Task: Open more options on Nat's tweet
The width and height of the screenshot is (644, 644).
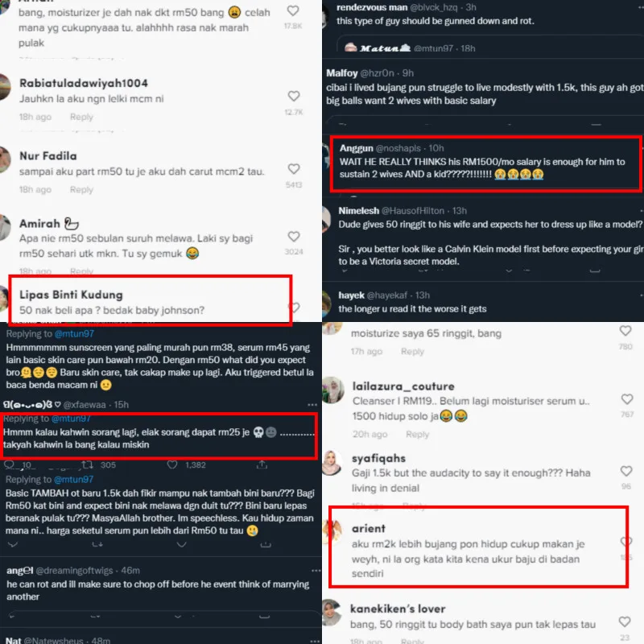Action: point(315,640)
